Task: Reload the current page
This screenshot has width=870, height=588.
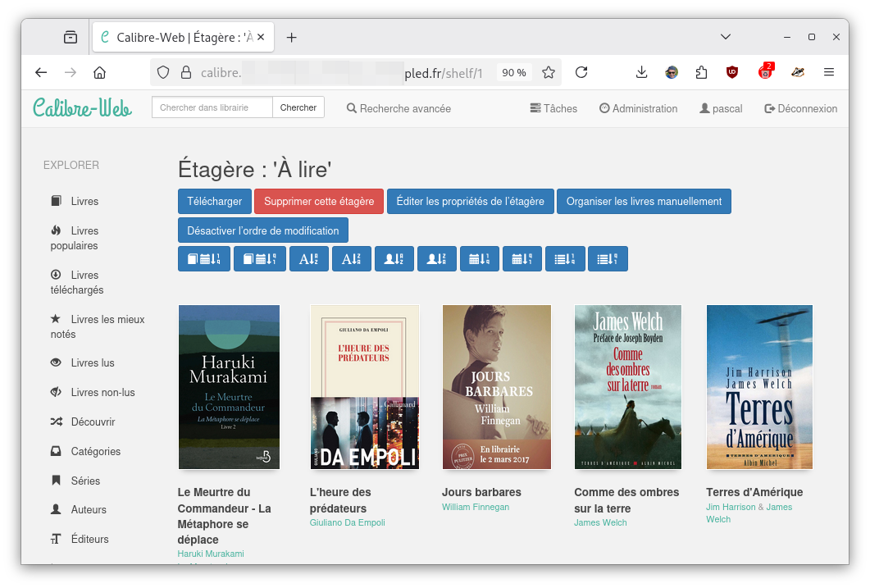Action: pyautogui.click(x=581, y=73)
